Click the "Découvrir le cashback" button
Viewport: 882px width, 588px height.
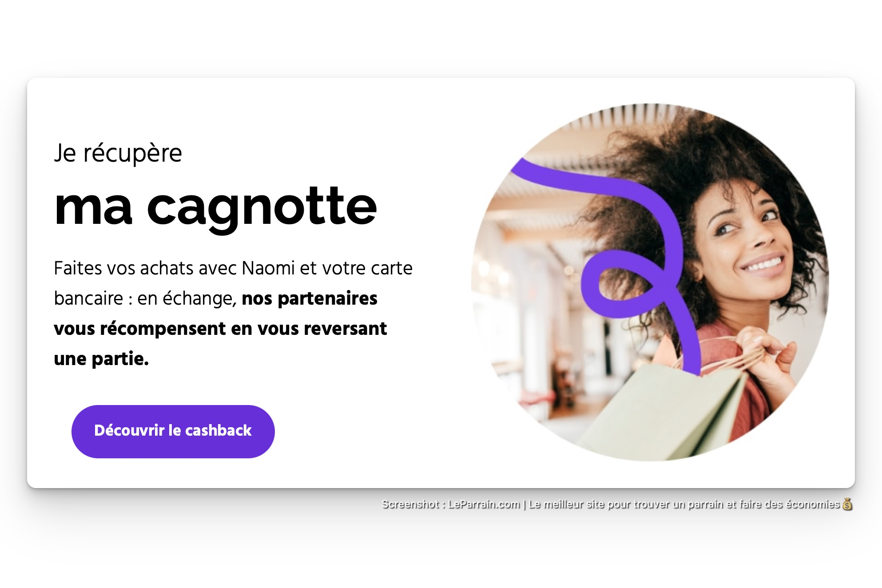[x=173, y=431]
